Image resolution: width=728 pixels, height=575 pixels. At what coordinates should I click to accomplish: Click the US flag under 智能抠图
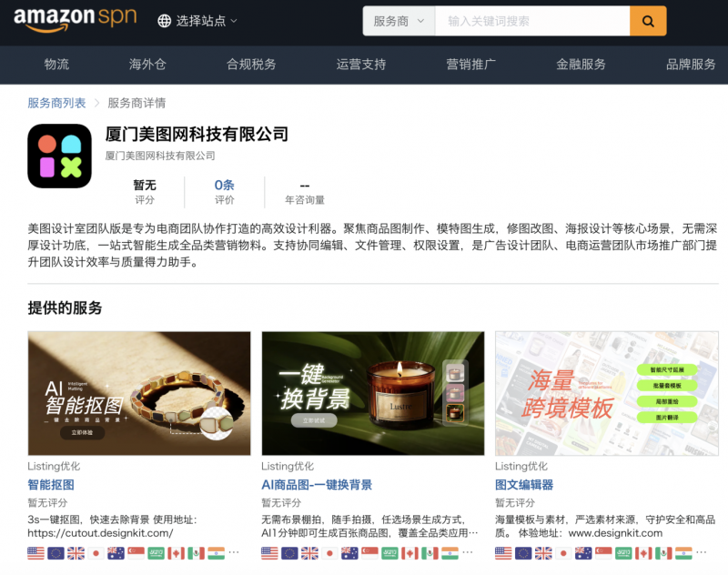[x=35, y=553]
